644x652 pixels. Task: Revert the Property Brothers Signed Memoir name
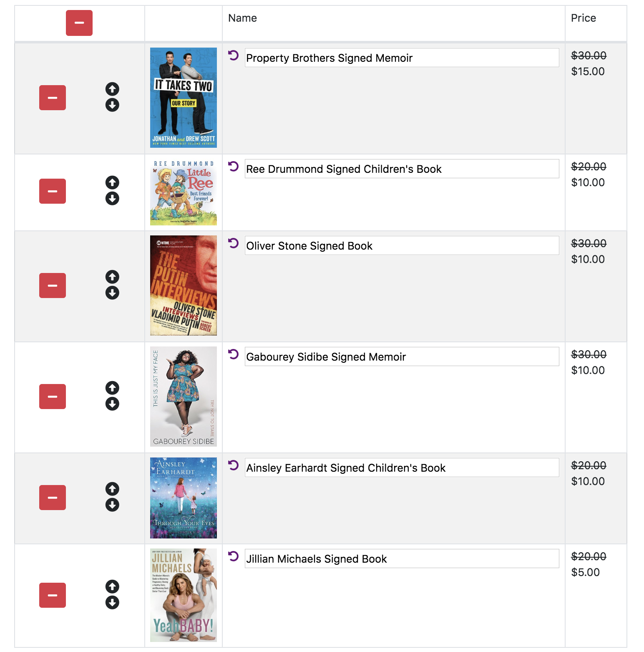point(234,55)
